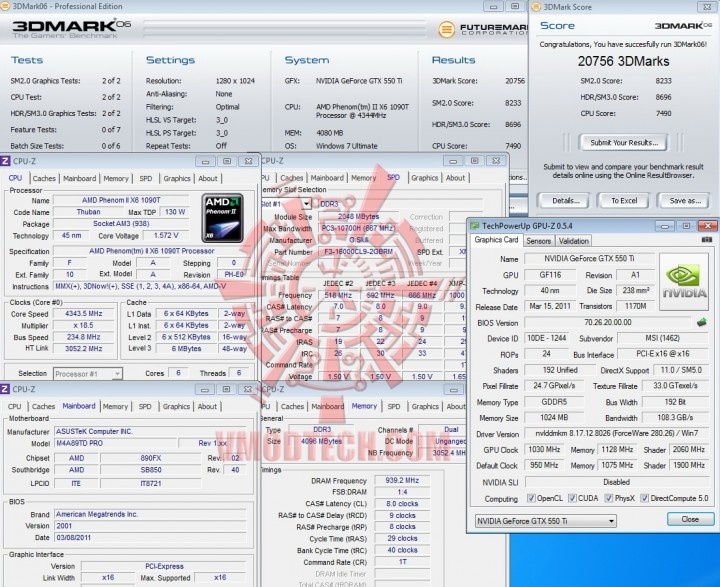Click the BIOS save chip icon in GPU-Z

click(x=701, y=322)
